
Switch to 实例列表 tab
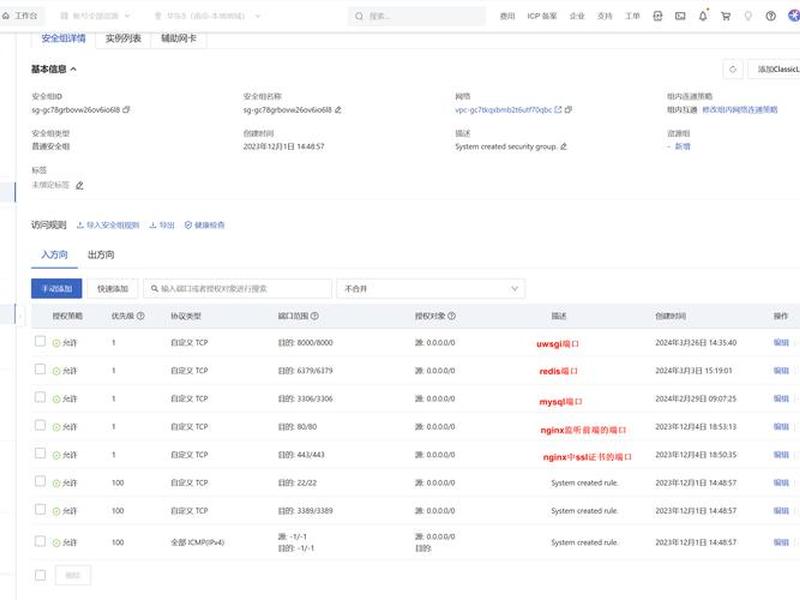point(123,38)
